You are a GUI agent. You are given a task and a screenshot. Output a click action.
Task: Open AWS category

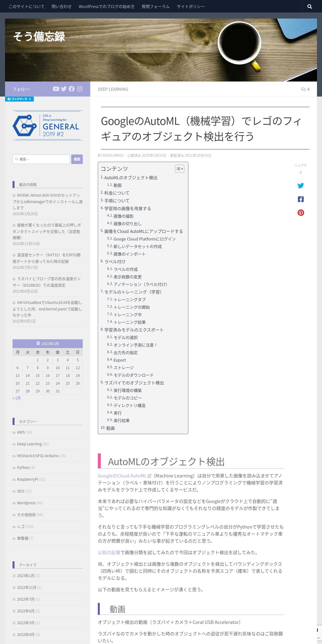21,432
